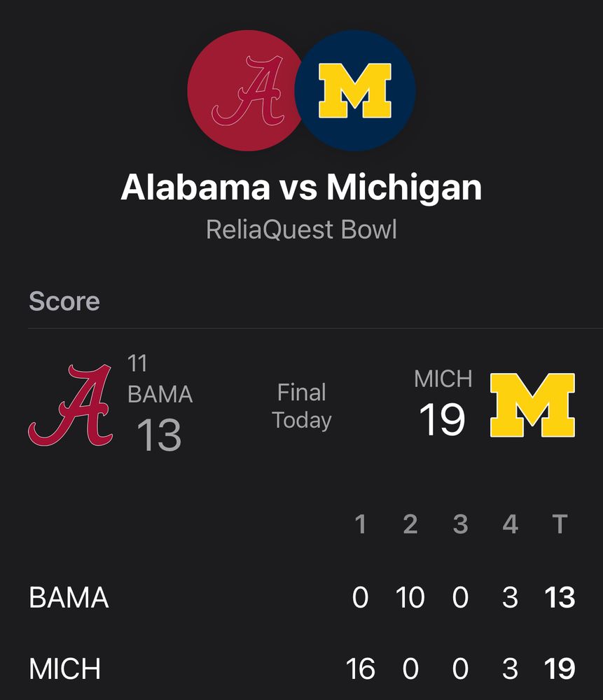603x700 pixels.
Task: Tap the quarter 1 column header
Action: [x=361, y=524]
